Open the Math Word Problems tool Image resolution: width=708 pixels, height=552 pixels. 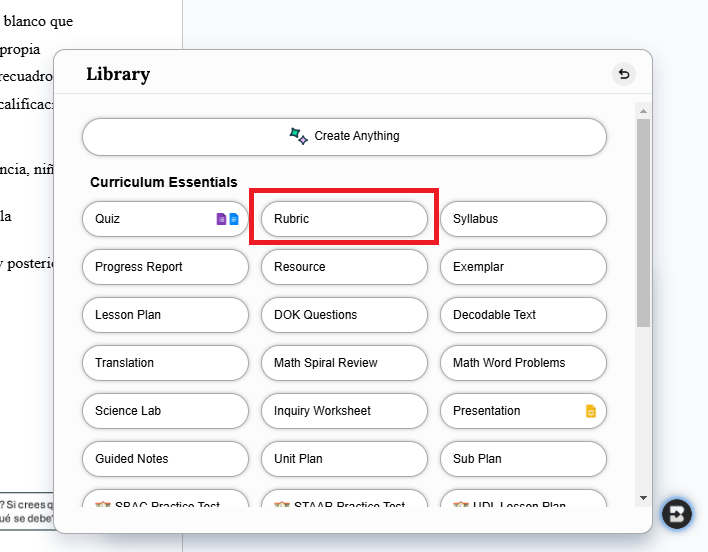[x=523, y=363]
